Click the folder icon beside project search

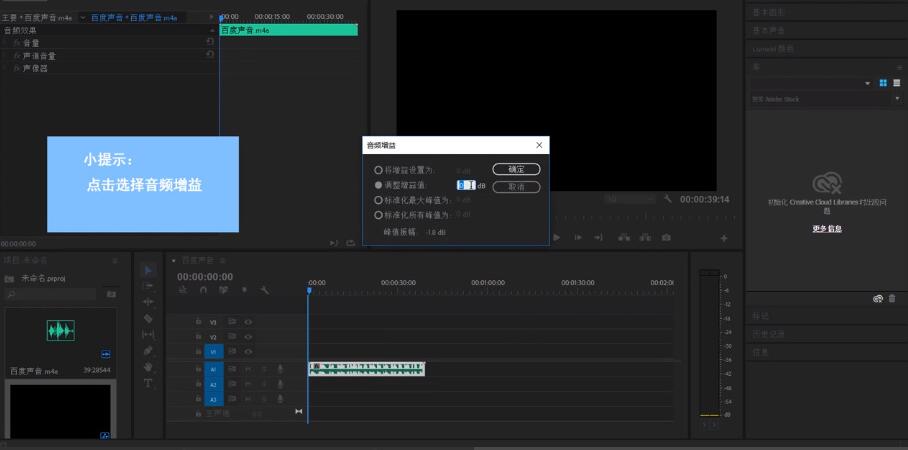(x=111, y=294)
